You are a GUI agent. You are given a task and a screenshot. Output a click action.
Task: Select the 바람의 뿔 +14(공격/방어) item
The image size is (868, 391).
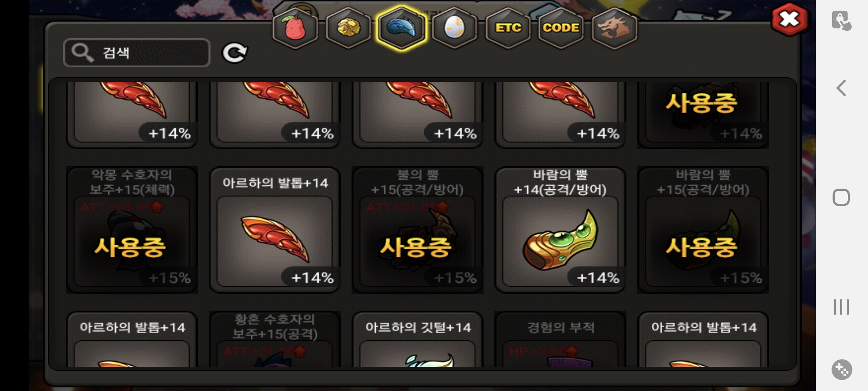click(560, 230)
